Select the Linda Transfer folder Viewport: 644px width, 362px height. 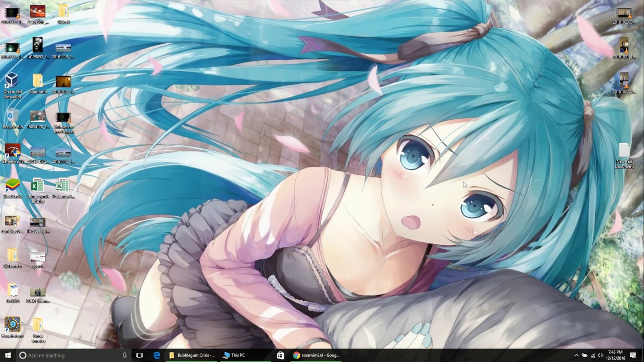coord(38,330)
